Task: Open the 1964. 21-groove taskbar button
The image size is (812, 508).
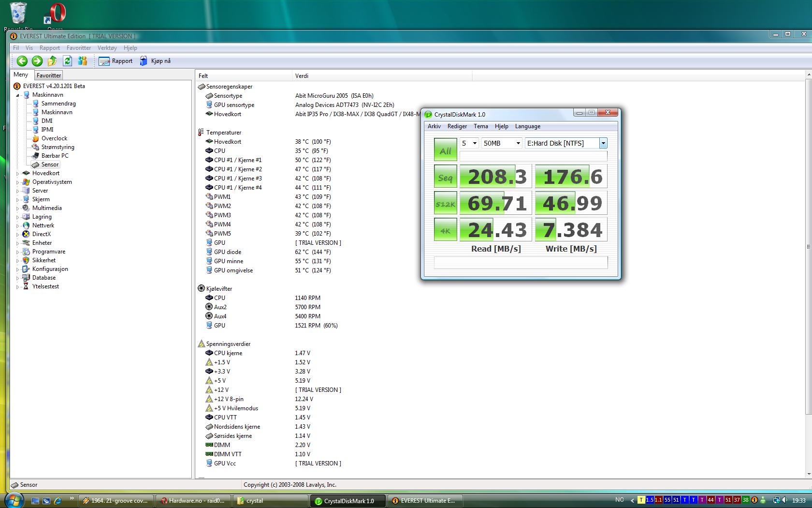Action: tap(116, 501)
